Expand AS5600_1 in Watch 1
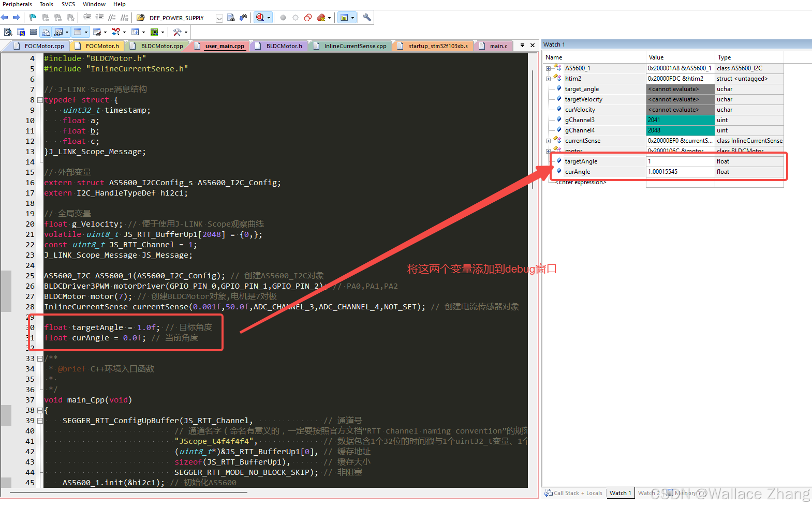The height and width of the screenshot is (508, 812). click(x=548, y=68)
